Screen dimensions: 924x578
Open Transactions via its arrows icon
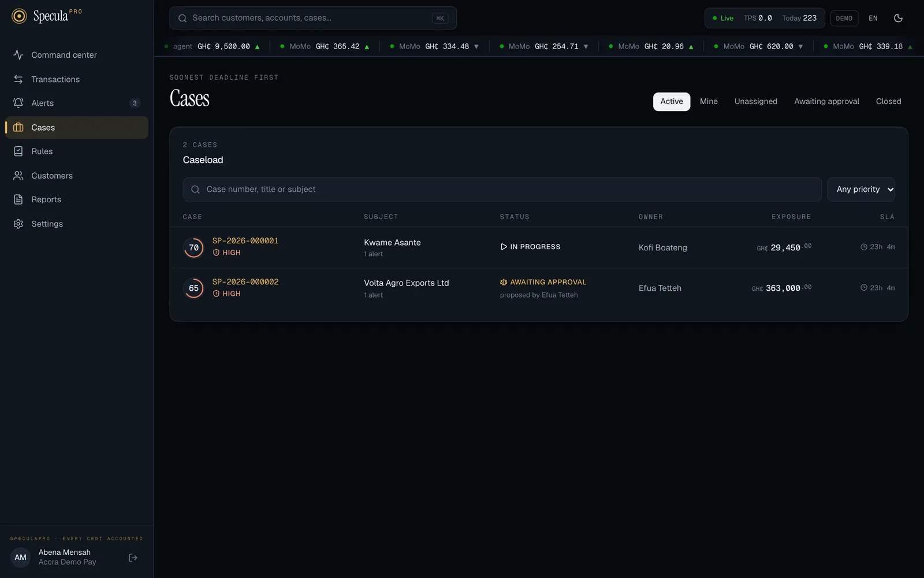18,79
